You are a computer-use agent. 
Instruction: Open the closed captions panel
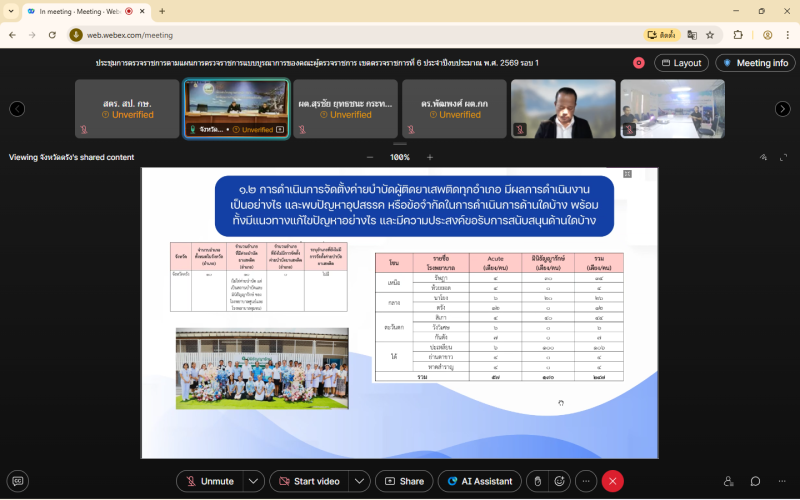(17, 481)
